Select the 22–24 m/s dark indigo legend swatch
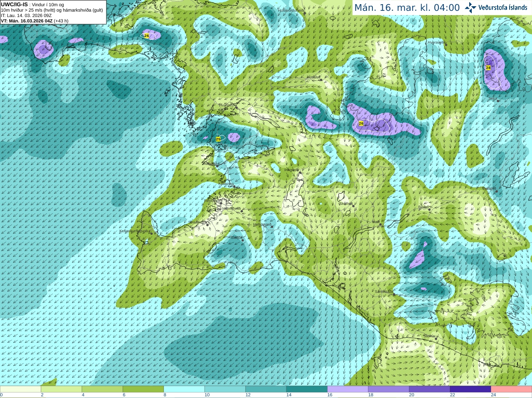This screenshot has width=532, height=398. coord(470,389)
